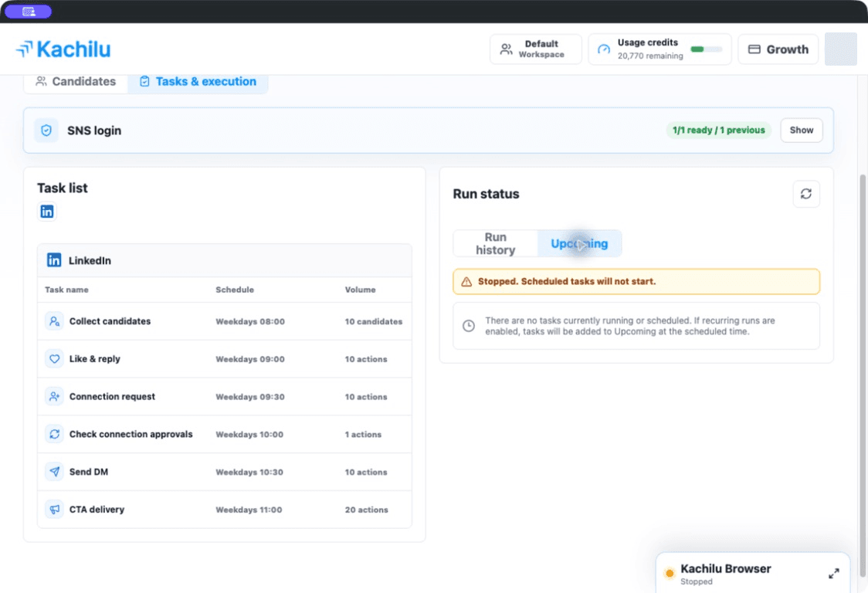Open the Default Workspace selector
The width and height of the screenshot is (868, 593).
point(535,49)
